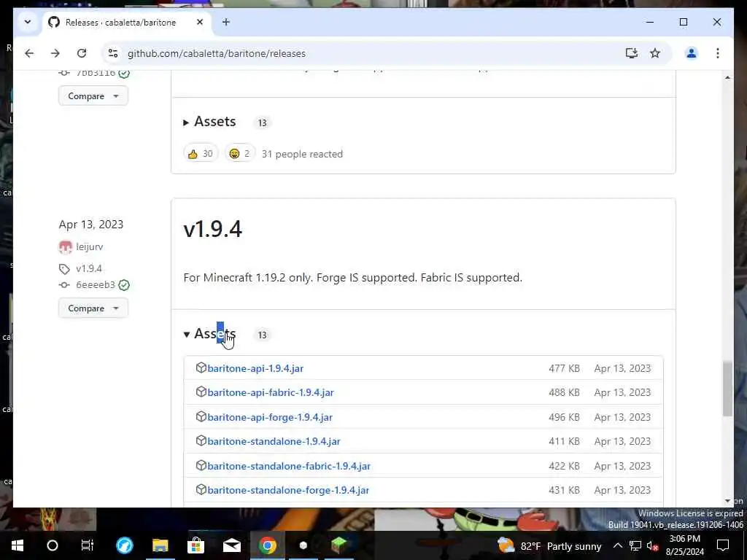Open the Chrome profile avatar
Viewport: 747px width, 560px height.
pos(692,53)
